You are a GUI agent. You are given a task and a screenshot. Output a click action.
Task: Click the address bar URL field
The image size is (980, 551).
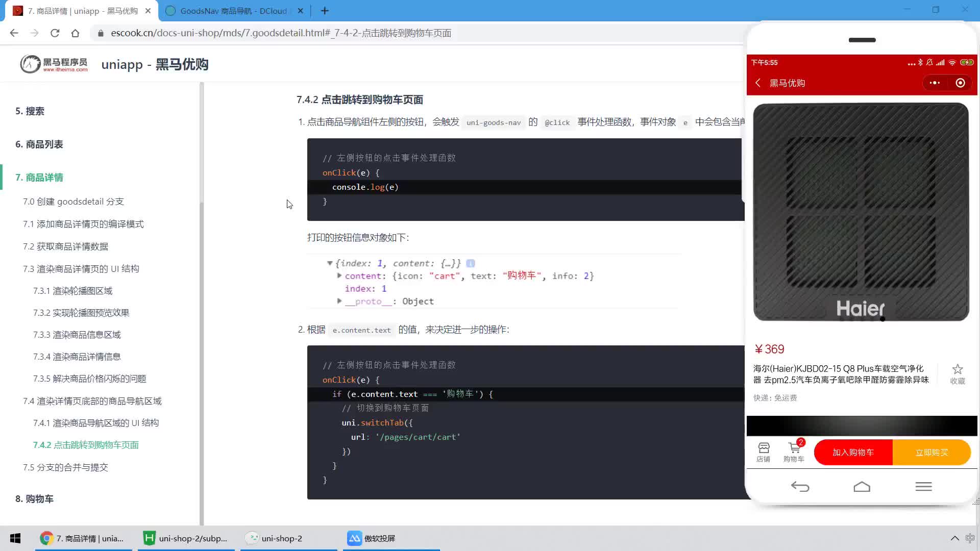(281, 33)
